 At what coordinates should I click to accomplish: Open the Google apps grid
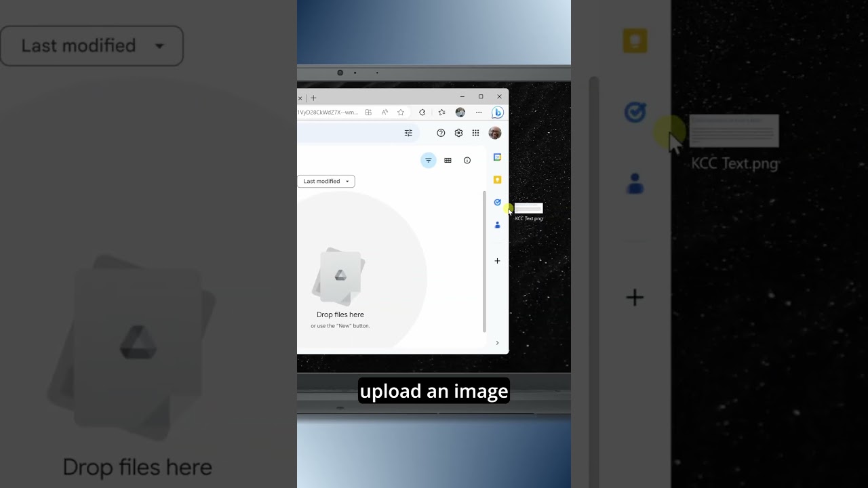(475, 133)
